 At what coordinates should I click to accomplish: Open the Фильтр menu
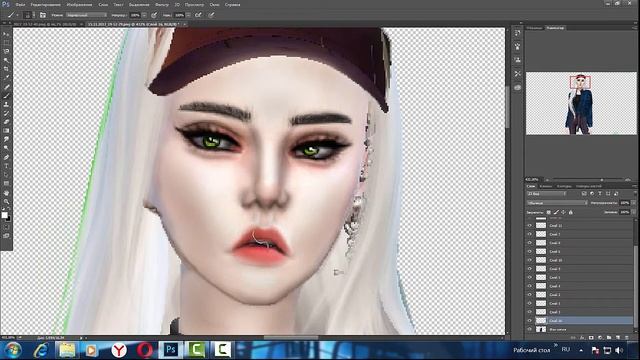click(x=162, y=4)
